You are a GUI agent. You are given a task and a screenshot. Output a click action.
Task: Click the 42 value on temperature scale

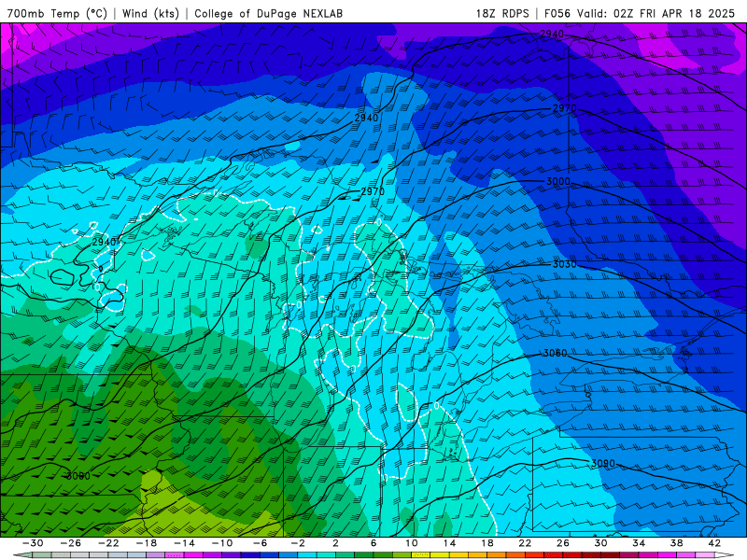click(714, 543)
